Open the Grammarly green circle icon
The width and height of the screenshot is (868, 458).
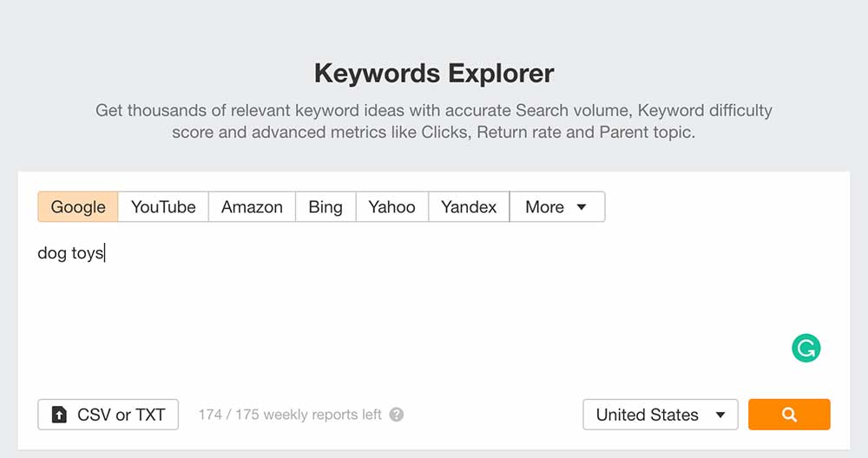click(806, 348)
